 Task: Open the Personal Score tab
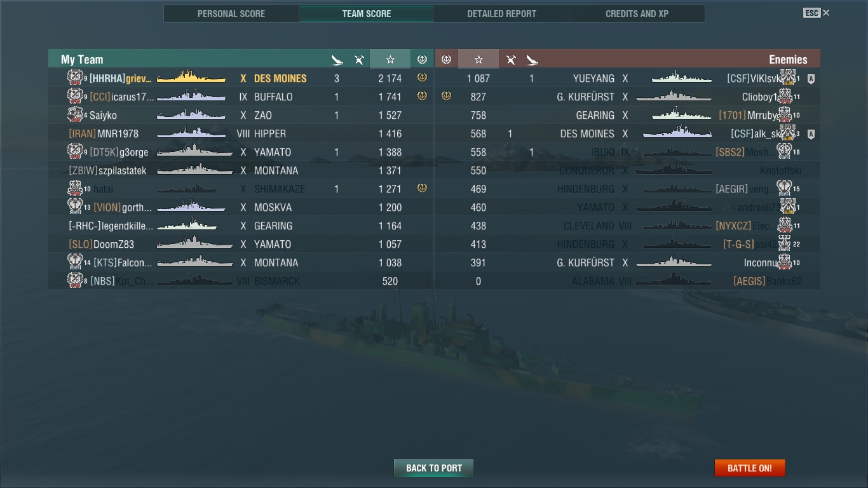tap(231, 13)
